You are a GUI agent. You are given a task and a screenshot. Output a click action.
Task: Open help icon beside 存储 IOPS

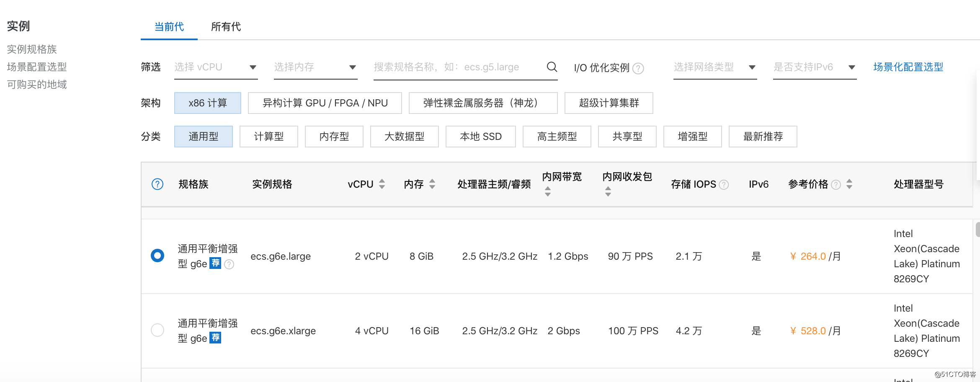click(x=724, y=185)
